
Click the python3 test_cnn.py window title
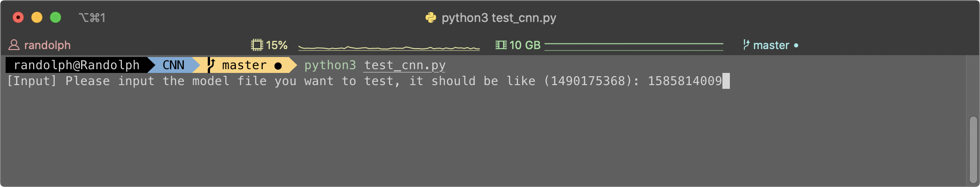click(499, 18)
